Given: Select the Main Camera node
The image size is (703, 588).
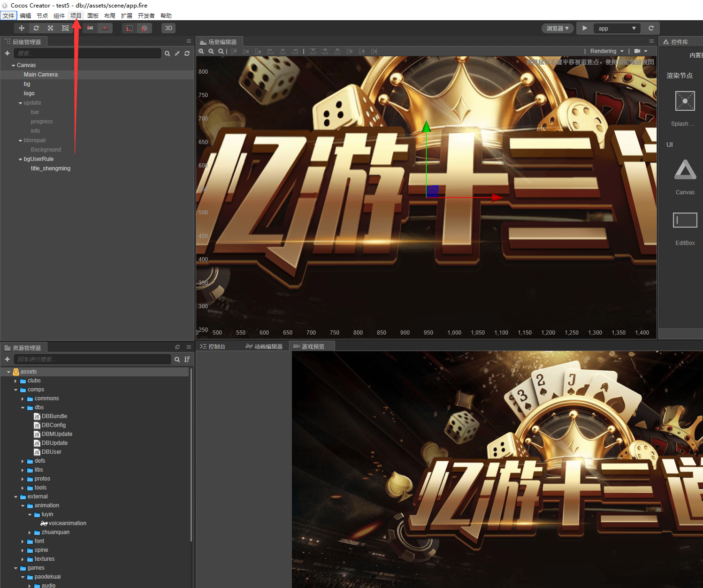Looking at the screenshot, I should [41, 75].
